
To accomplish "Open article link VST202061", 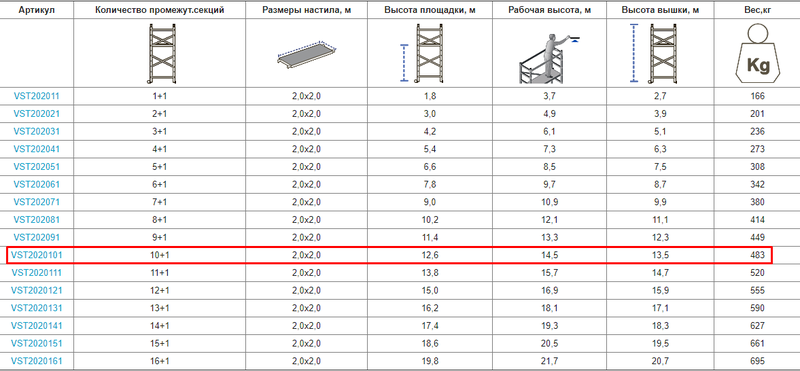I will click(x=37, y=184).
